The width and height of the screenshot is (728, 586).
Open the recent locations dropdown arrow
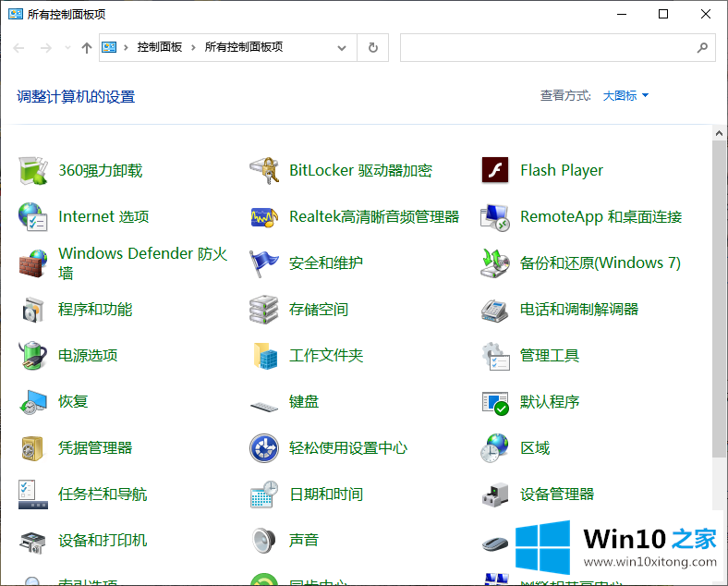67,48
